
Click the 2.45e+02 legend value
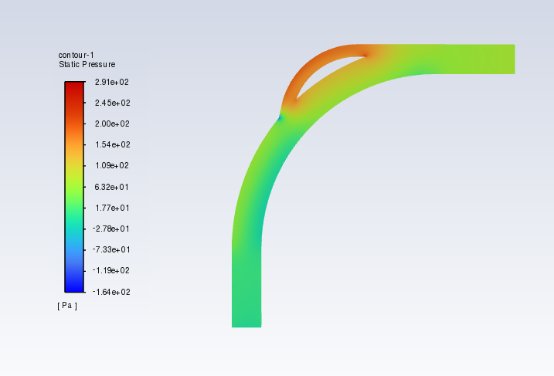pos(112,103)
